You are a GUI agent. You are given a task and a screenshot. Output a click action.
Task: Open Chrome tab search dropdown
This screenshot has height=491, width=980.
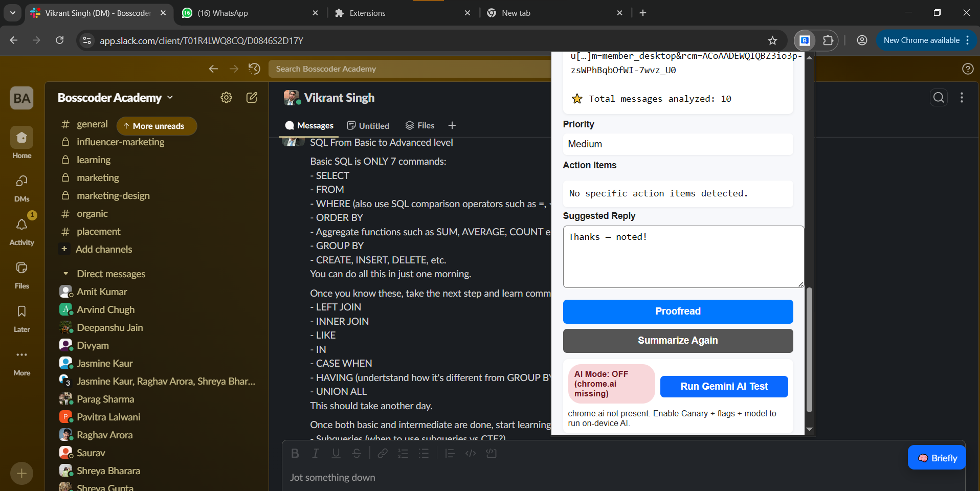12,13
